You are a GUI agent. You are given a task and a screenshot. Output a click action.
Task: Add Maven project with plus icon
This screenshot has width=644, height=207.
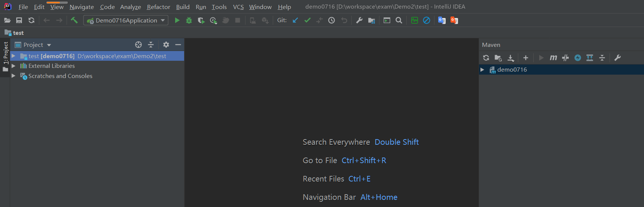[526, 58]
